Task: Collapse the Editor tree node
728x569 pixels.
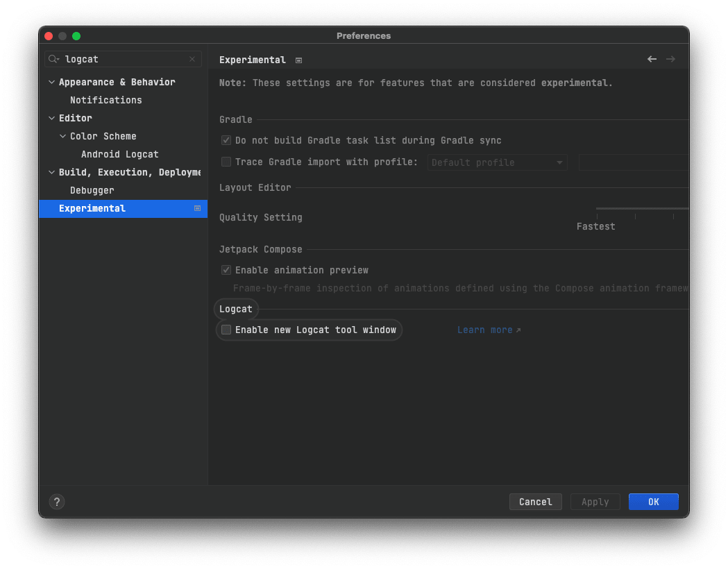Action: pos(51,118)
